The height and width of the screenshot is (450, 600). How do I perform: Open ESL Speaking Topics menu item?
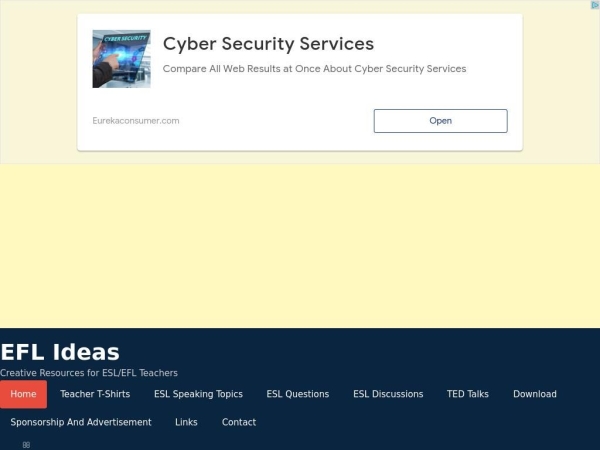(x=198, y=394)
